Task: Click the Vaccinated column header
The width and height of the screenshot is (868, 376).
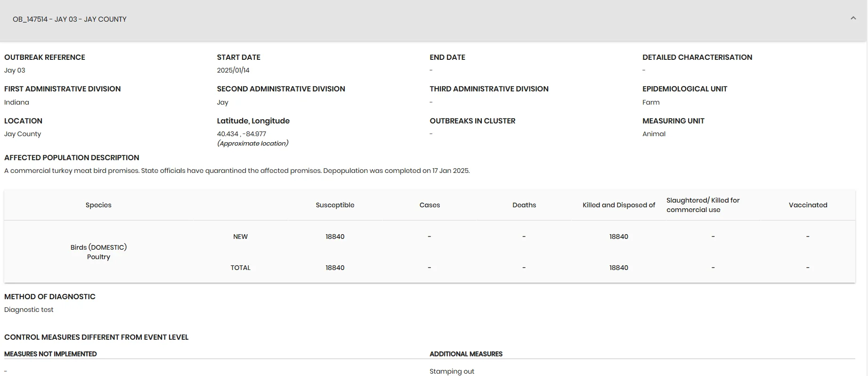Action: [x=808, y=205]
